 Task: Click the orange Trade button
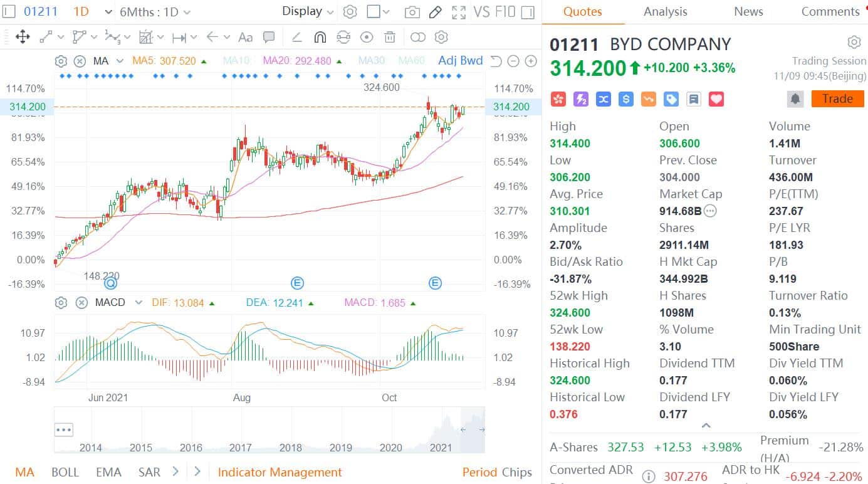[837, 98]
